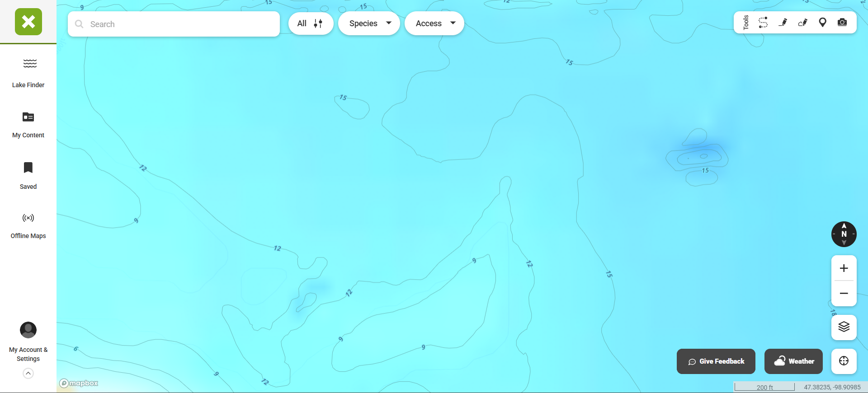Click the green X app logo
868x393 pixels.
coord(28,22)
